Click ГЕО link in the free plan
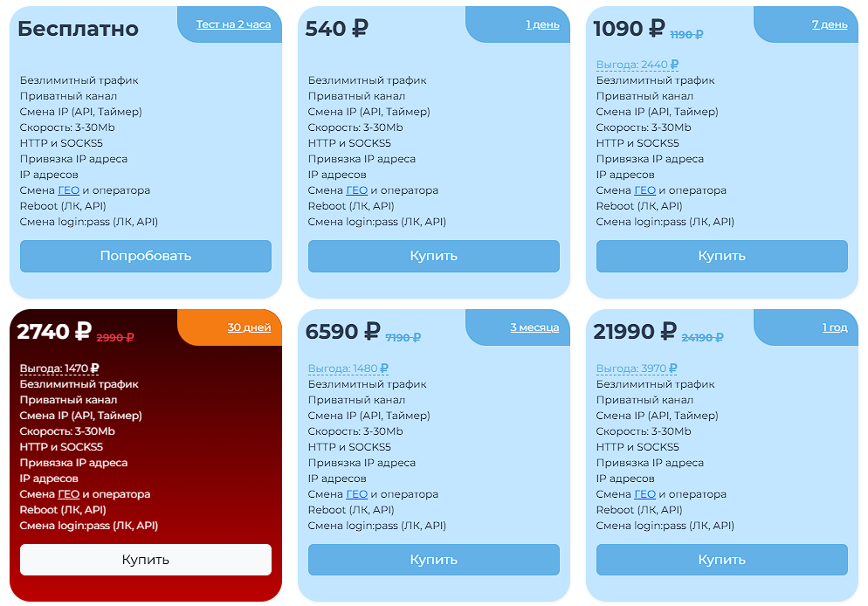This screenshot has height=606, width=868. click(x=69, y=189)
